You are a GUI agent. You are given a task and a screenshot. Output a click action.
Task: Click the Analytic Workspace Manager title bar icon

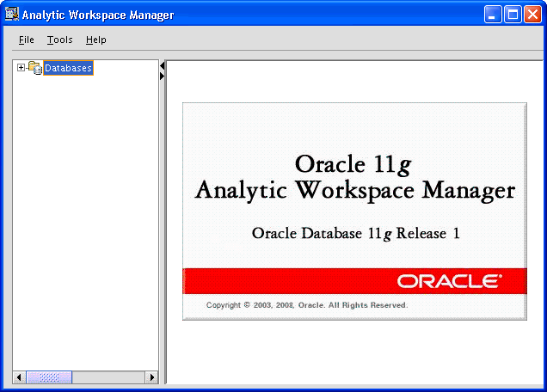pos(12,15)
